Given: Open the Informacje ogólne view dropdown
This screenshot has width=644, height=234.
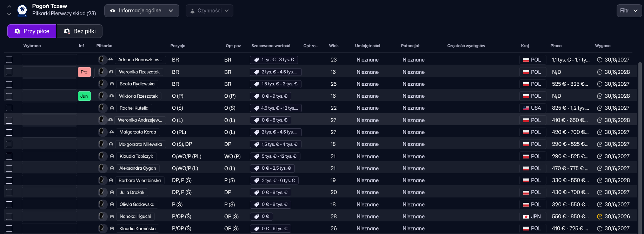Looking at the screenshot, I should point(141,11).
